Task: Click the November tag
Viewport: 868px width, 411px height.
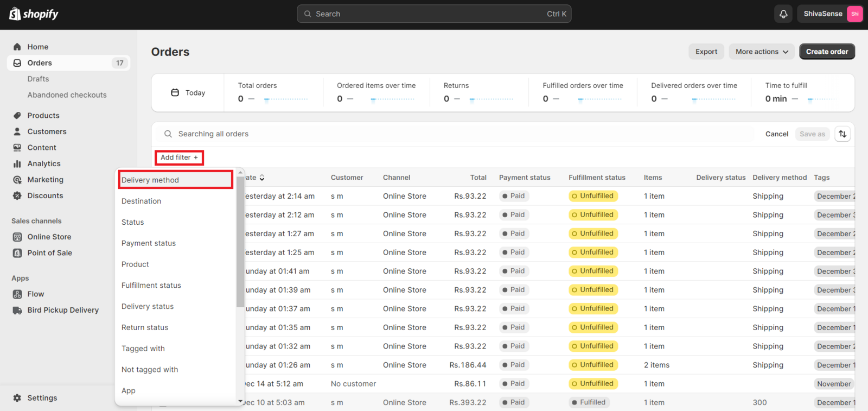Action: pyautogui.click(x=834, y=384)
